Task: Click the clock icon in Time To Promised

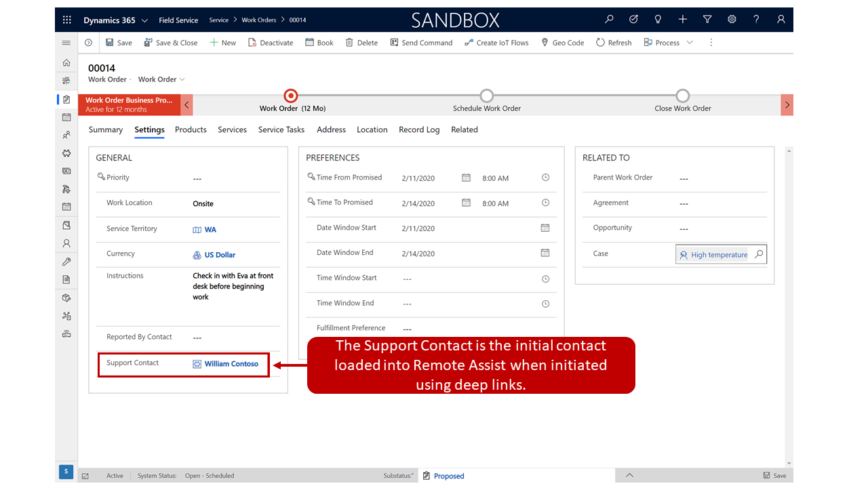Action: pyautogui.click(x=545, y=203)
